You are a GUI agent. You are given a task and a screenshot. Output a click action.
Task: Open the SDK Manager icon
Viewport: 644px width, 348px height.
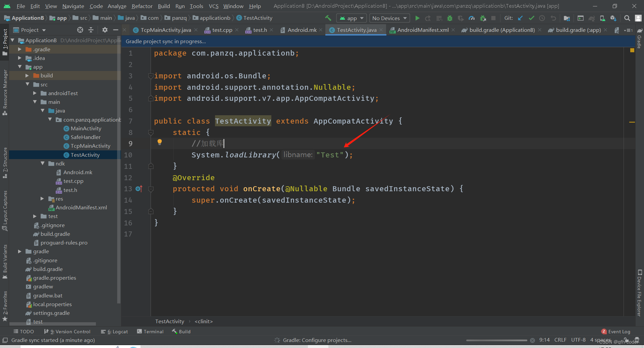613,18
